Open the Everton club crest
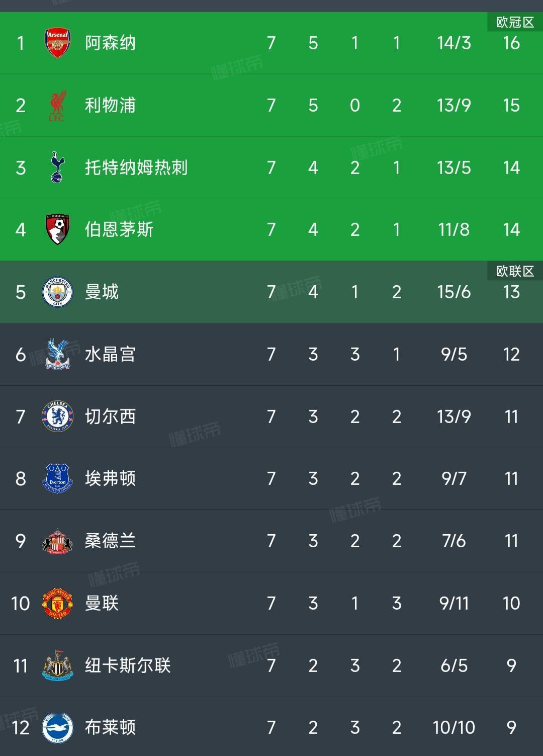This screenshot has width=543, height=756. coord(57,478)
